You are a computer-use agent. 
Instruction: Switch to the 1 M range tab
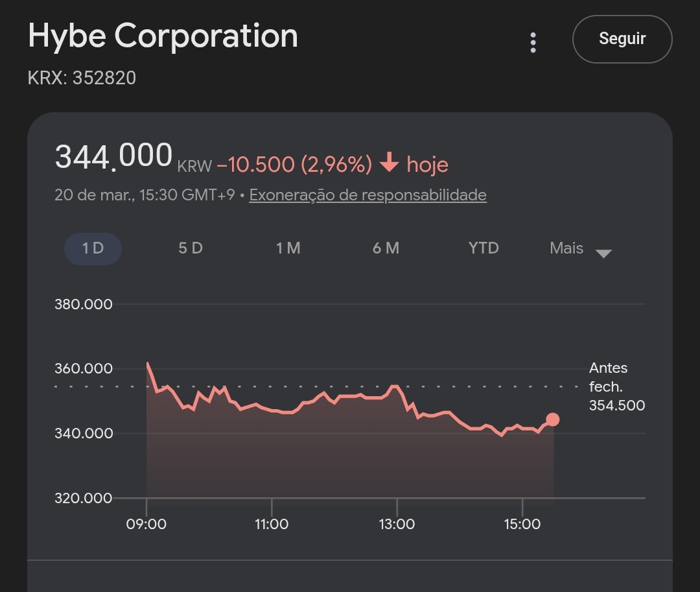(288, 248)
